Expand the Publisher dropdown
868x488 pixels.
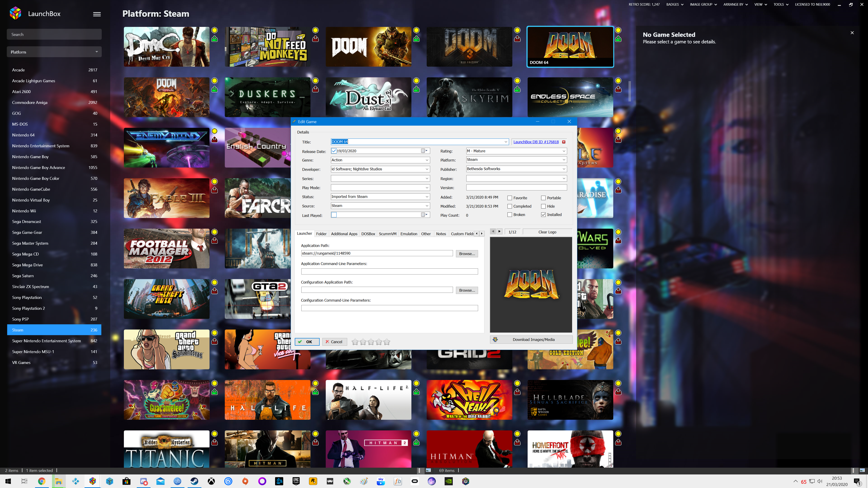point(564,169)
